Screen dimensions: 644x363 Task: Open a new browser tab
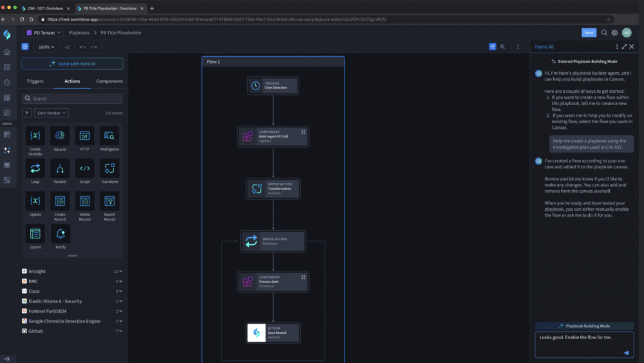click(x=152, y=8)
